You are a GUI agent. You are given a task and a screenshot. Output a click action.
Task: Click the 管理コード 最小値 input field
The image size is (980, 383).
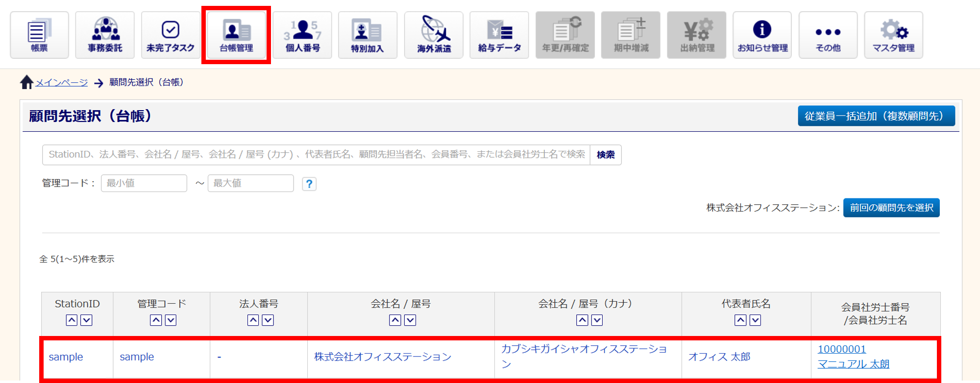(x=144, y=183)
